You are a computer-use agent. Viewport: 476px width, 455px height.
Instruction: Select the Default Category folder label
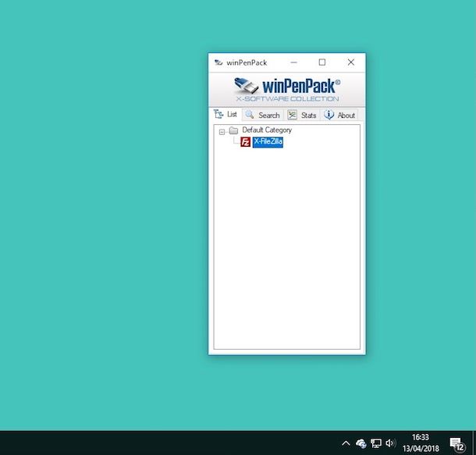coord(267,130)
